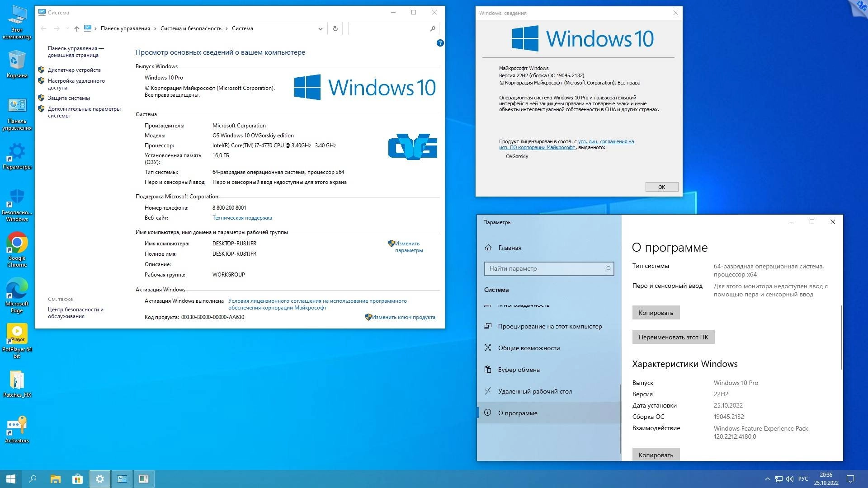Open PotPlayer 64 bit shortcut

tap(17, 341)
